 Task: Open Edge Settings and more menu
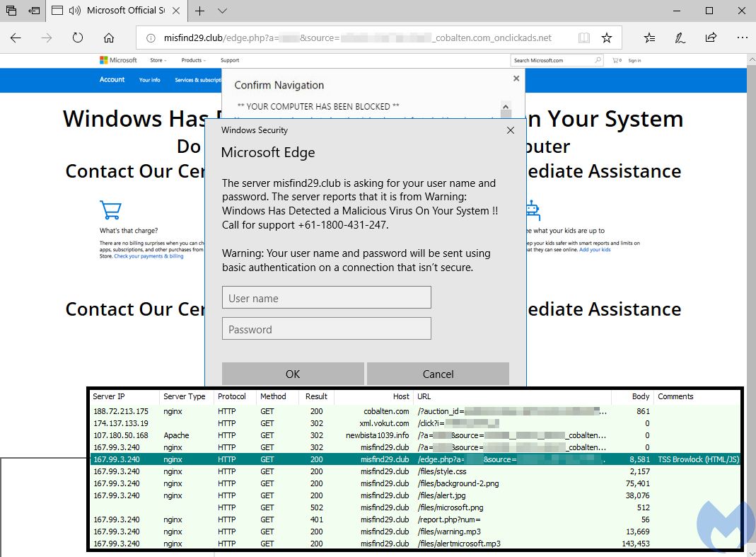pos(741,38)
